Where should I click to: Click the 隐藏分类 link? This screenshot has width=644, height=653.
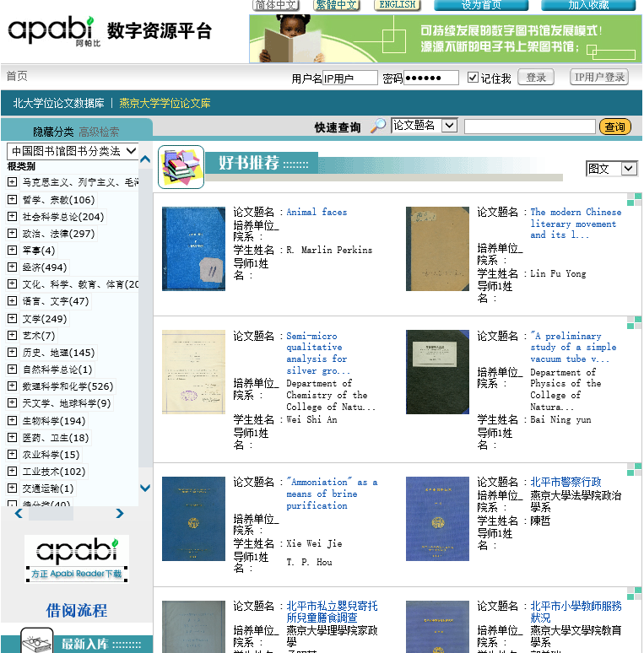[x=53, y=132]
